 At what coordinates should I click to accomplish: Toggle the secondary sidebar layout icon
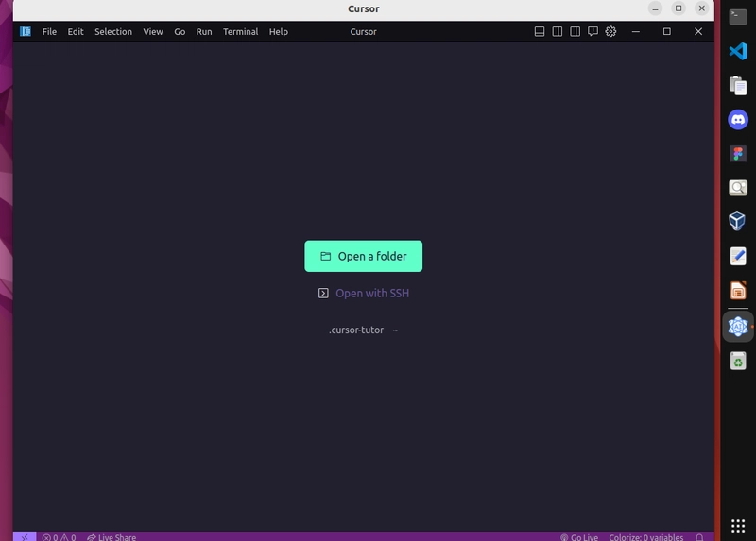[x=575, y=31]
